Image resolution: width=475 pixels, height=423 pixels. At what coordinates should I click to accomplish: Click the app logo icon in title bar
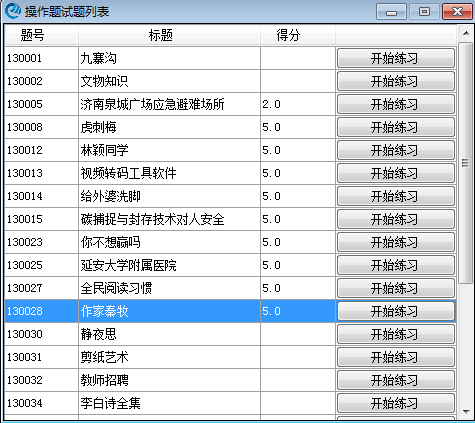coord(13,11)
